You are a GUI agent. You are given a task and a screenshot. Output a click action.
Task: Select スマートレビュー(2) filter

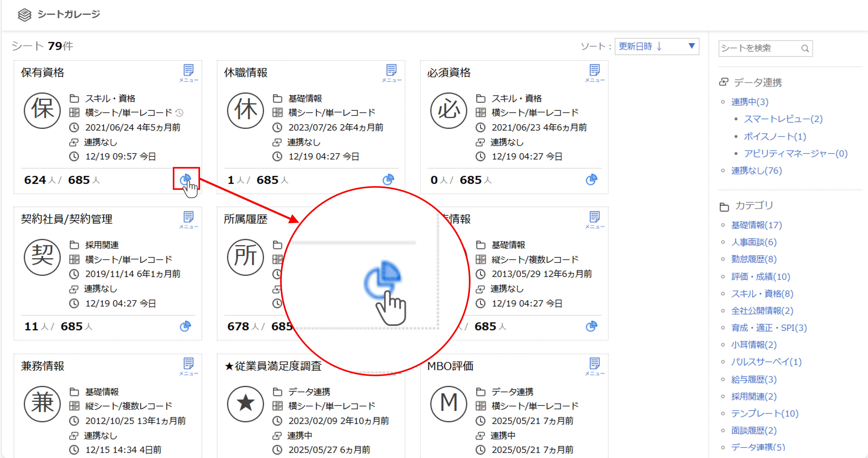[783, 119]
